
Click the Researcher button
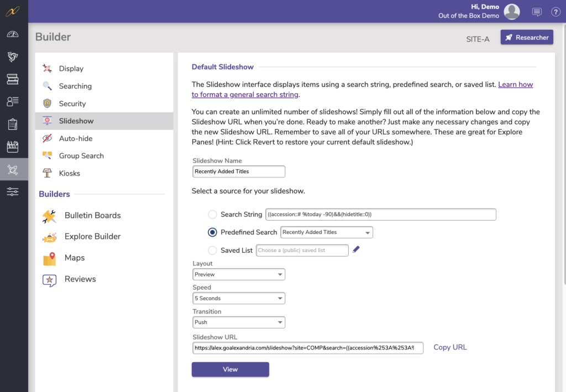click(x=527, y=38)
